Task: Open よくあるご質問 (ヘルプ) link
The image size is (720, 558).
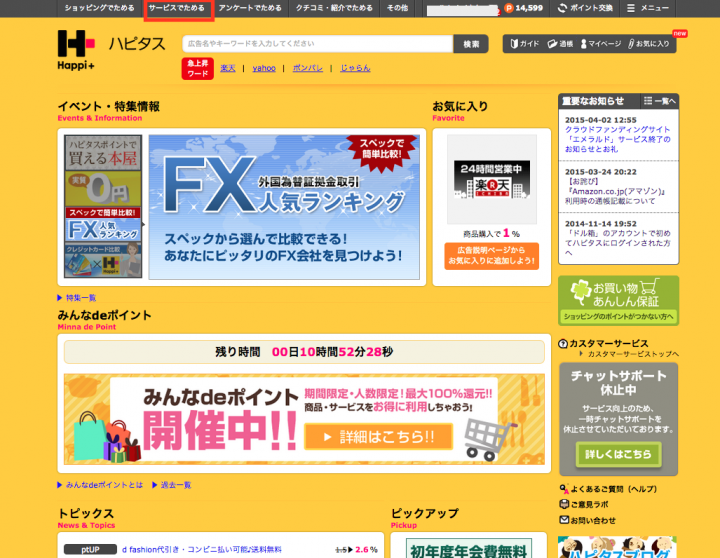Action: (x=608, y=489)
